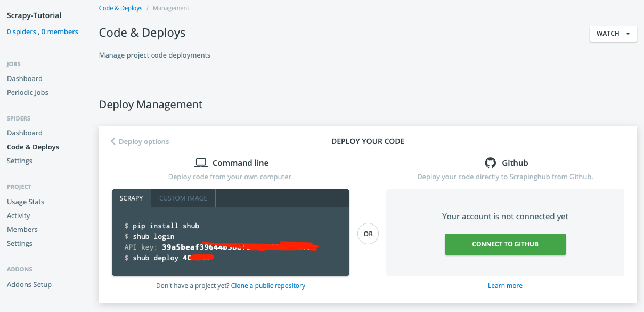Switch to the SCRAPY tab
Viewport: 644px width, 312px height.
coord(131,198)
